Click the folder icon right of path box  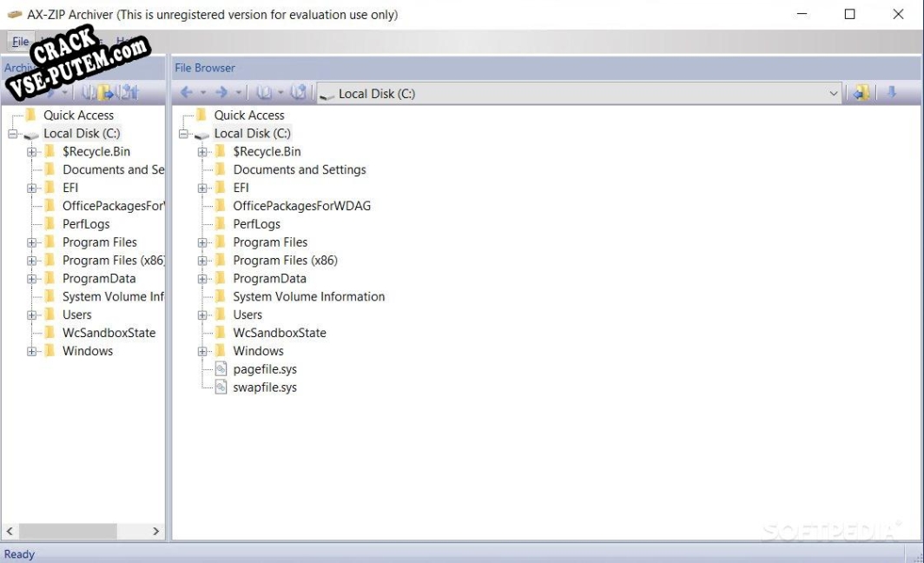[x=861, y=93]
